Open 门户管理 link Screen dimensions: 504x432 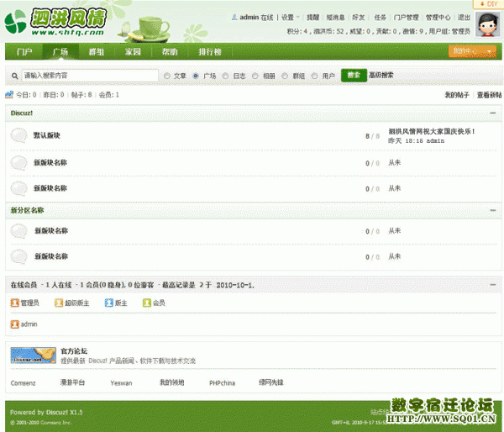coord(407,18)
